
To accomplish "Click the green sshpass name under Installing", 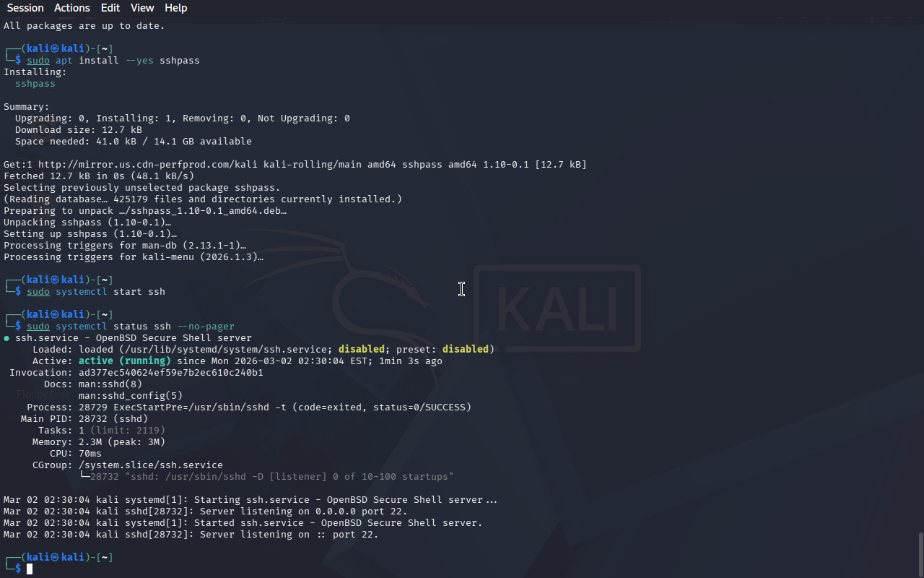I will click(x=35, y=84).
